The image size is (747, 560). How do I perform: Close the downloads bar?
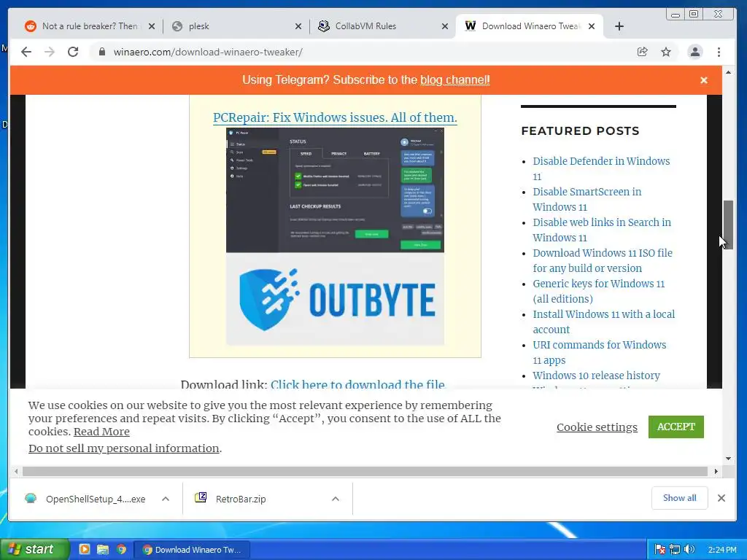point(721,498)
